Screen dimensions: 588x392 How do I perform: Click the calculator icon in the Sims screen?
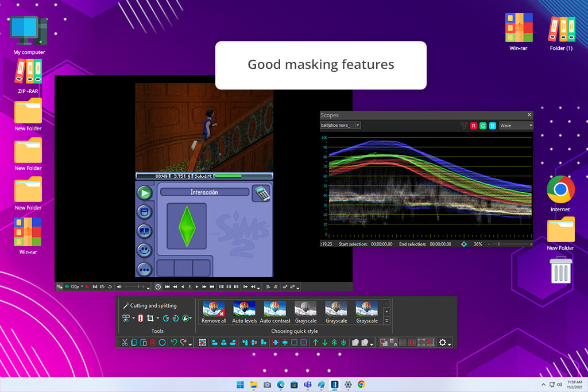point(262,193)
